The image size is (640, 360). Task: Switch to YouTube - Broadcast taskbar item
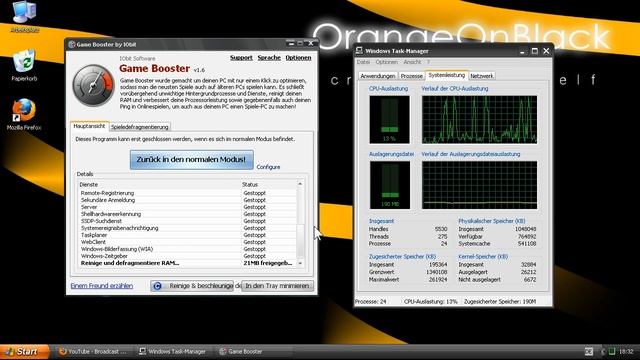(93, 351)
